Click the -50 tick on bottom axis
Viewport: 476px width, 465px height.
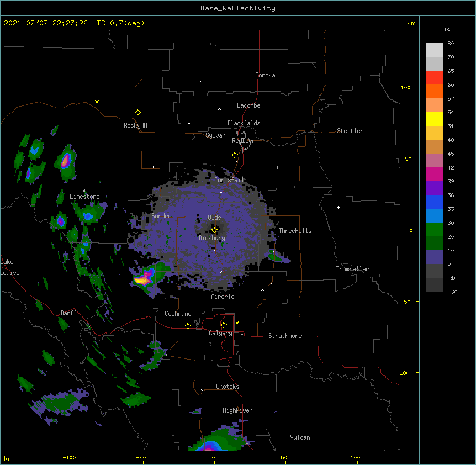[x=141, y=457]
